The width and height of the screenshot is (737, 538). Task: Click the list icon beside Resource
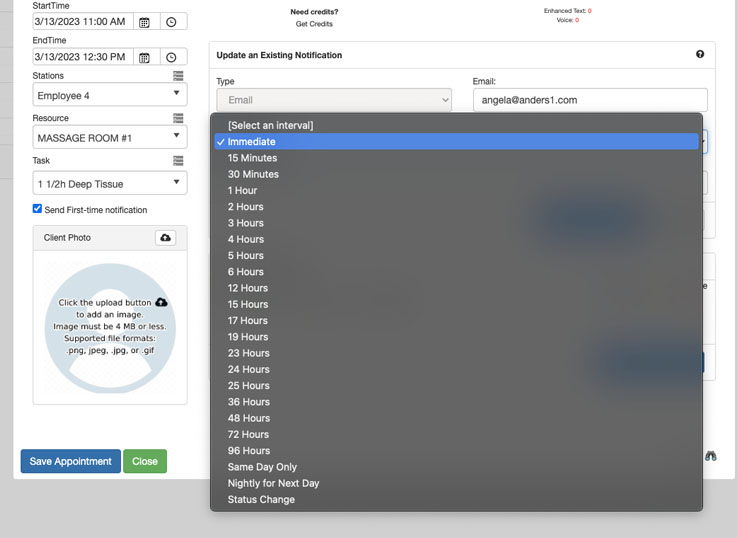pyautogui.click(x=178, y=118)
